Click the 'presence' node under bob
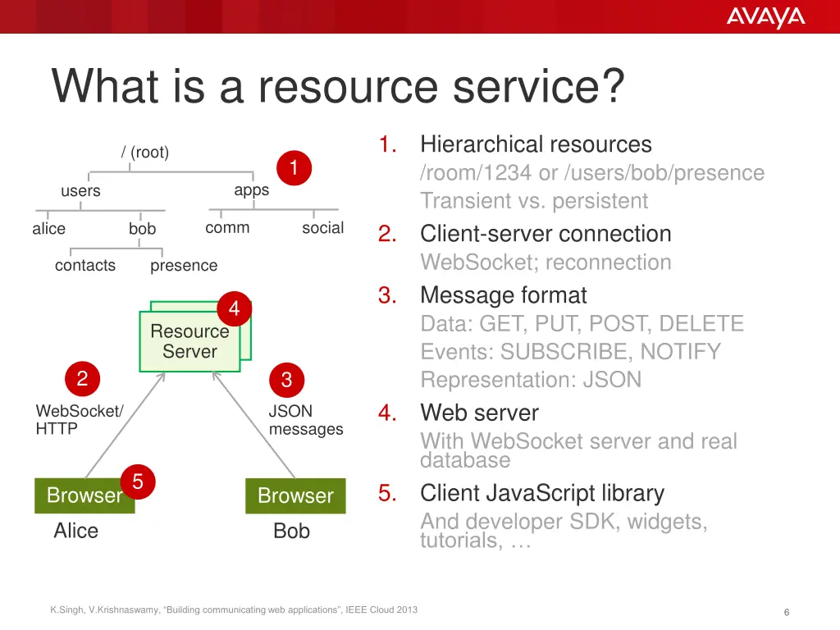 [x=184, y=266]
